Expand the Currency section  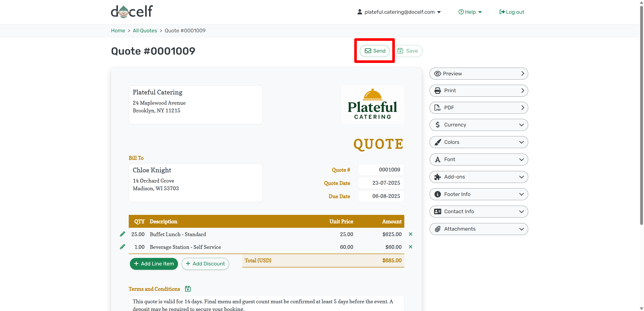[478, 125]
